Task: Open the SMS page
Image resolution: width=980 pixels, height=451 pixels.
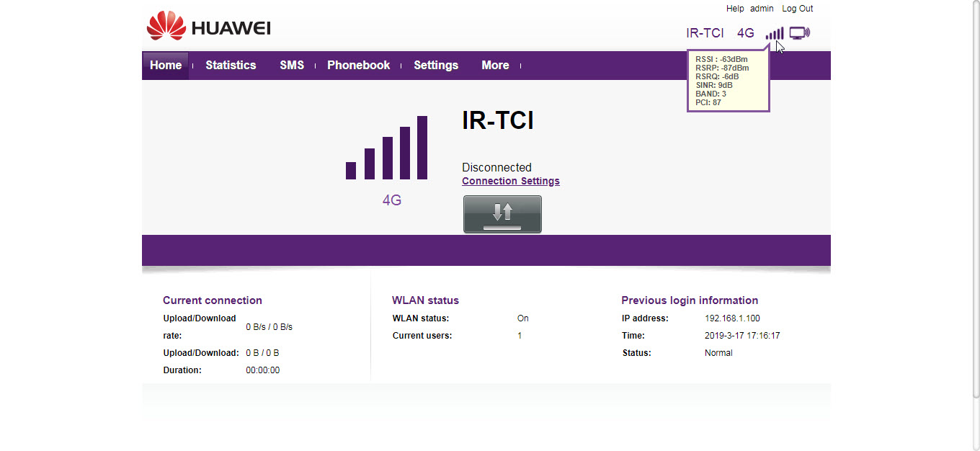Action: point(292,66)
